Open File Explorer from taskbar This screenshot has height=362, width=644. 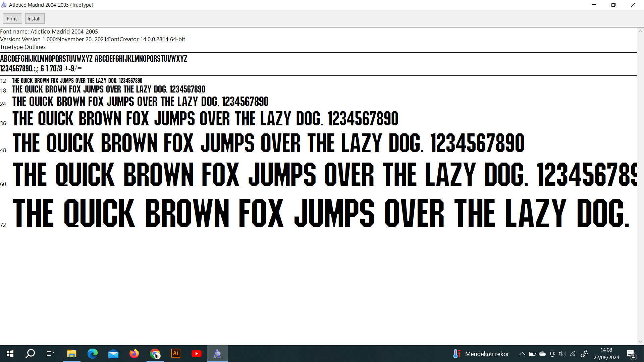pyautogui.click(x=71, y=354)
